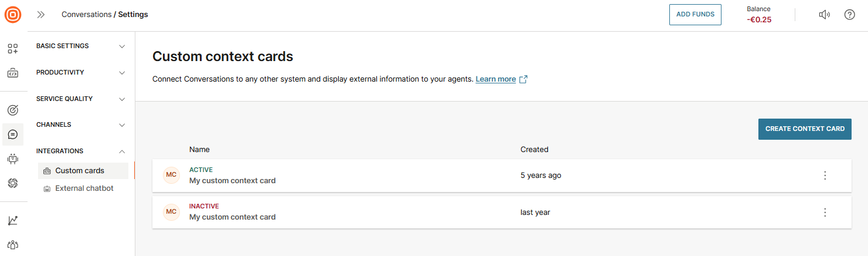
Task: Click CREATE CONTEXT CARD button
Action: 804,129
